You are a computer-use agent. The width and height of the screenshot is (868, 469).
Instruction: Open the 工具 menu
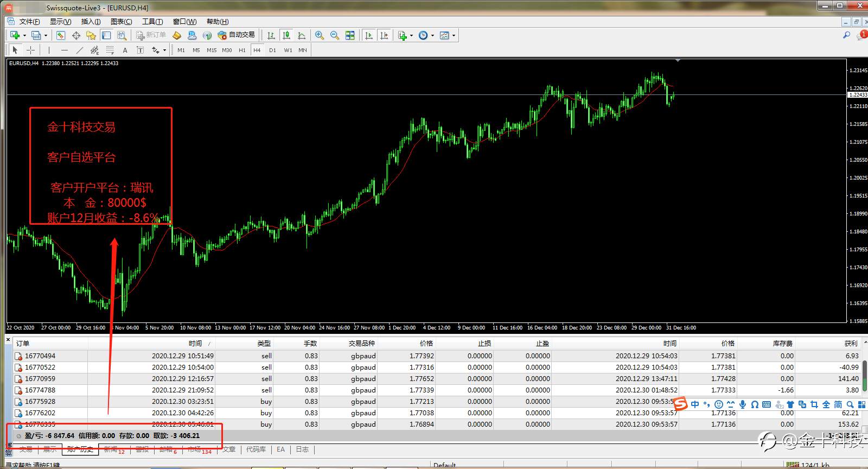click(x=152, y=22)
